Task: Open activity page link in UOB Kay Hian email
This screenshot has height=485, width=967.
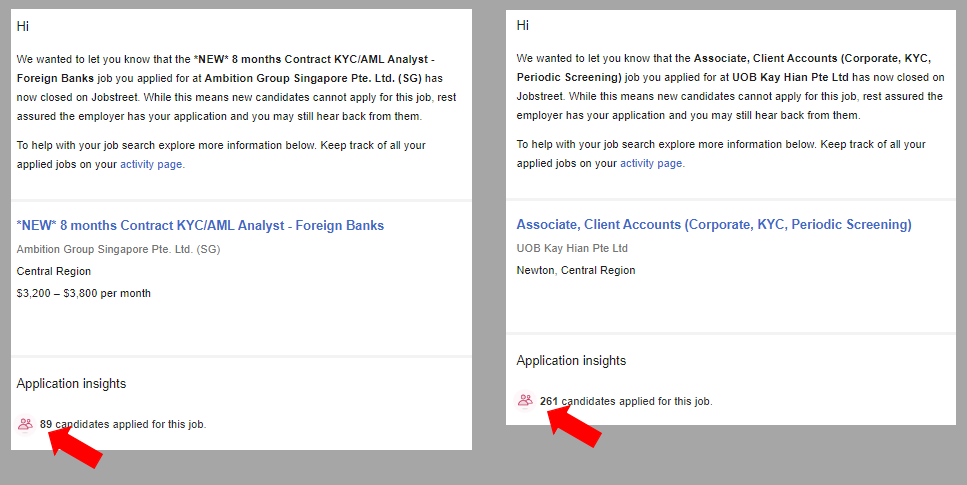Action: (651, 163)
